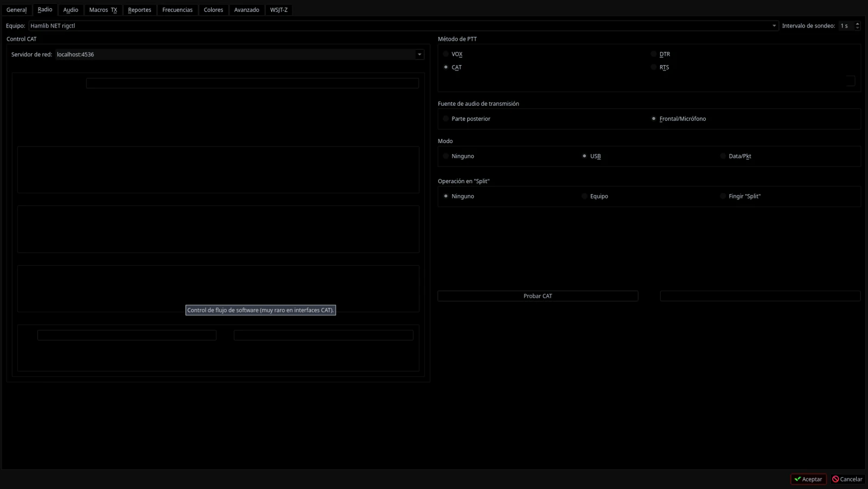Image resolution: width=868 pixels, height=489 pixels.
Task: Choose Frontal/Micrófono audio source
Action: [x=678, y=119]
